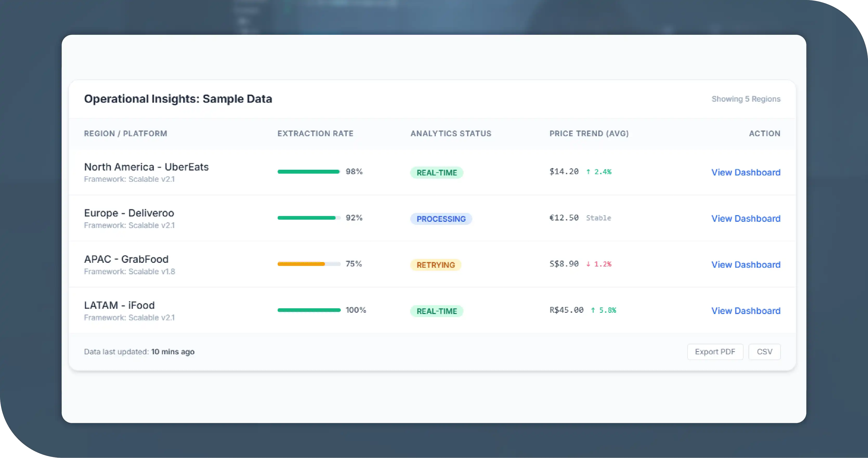Click the CSV export button
This screenshot has width=868, height=458.
point(764,351)
